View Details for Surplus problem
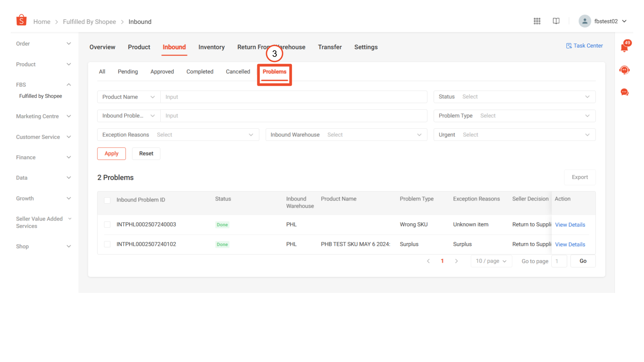 tap(570, 245)
